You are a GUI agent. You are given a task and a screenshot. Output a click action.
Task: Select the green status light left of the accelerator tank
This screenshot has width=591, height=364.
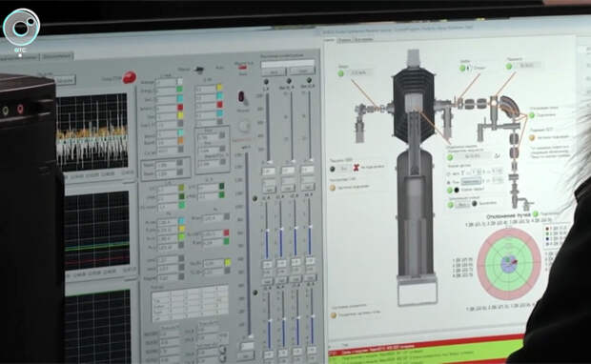point(341,73)
